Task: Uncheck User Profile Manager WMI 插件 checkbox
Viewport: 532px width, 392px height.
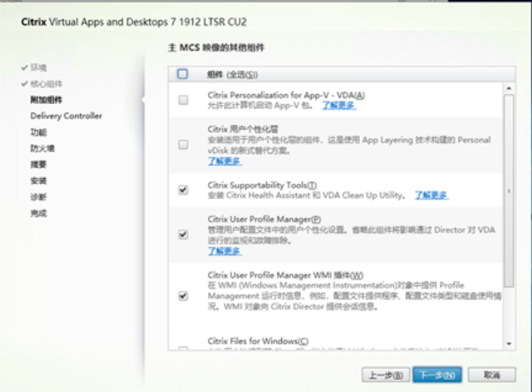Action: [183, 296]
